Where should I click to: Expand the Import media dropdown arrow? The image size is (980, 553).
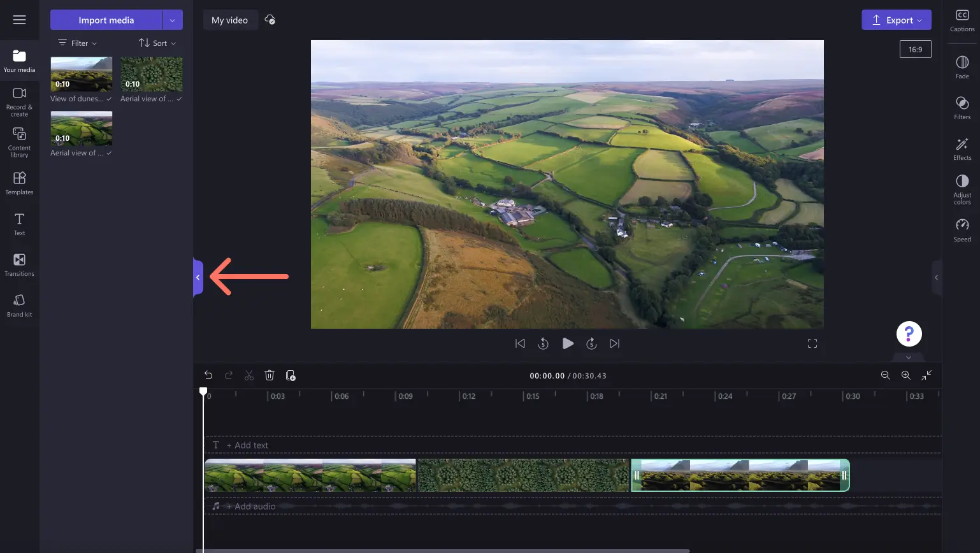172,20
